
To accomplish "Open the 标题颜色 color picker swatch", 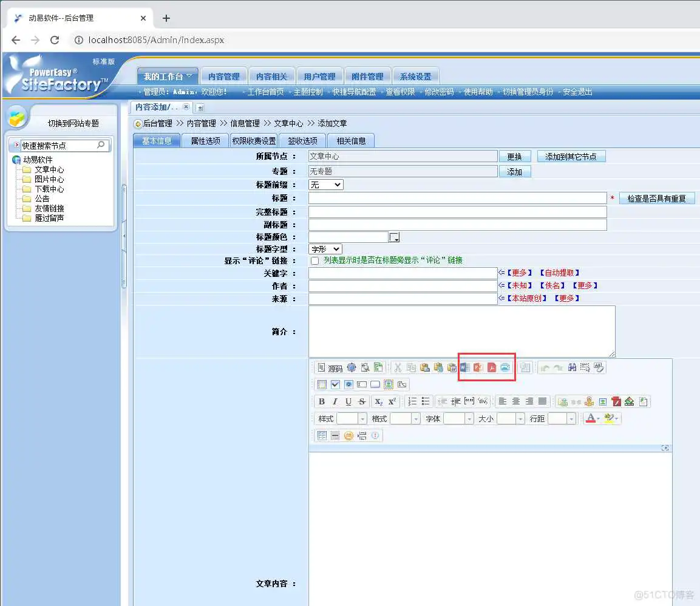I will click(395, 237).
